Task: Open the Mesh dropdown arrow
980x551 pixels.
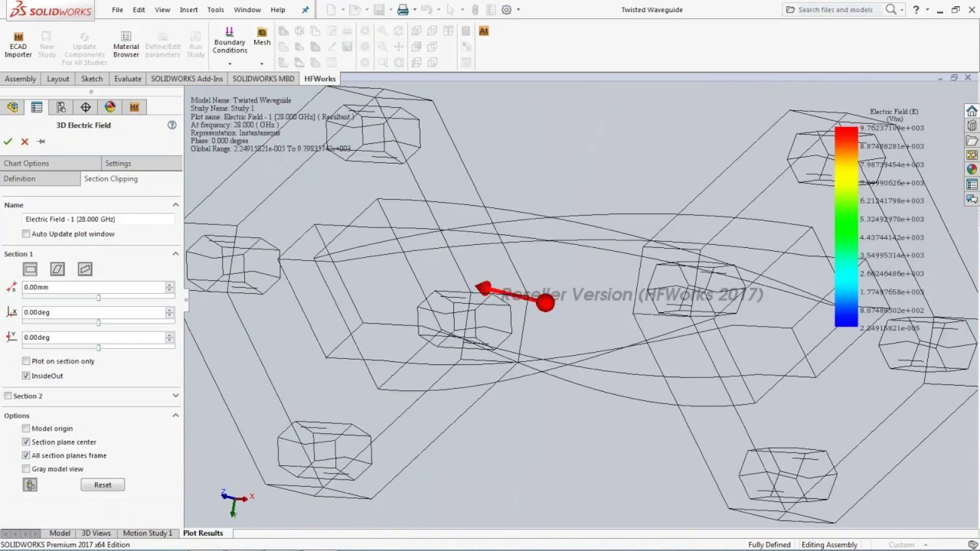Action: click(262, 64)
